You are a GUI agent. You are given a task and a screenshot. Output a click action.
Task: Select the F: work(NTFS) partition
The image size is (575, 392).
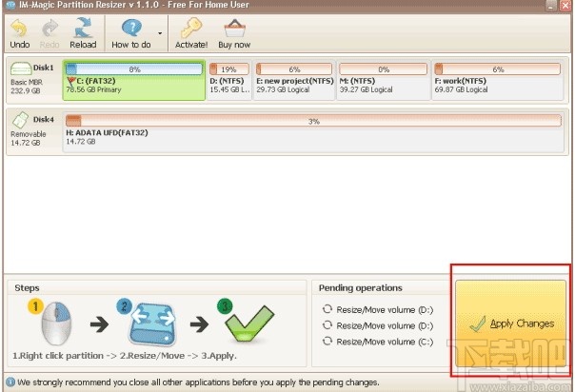pyautogui.click(x=498, y=81)
